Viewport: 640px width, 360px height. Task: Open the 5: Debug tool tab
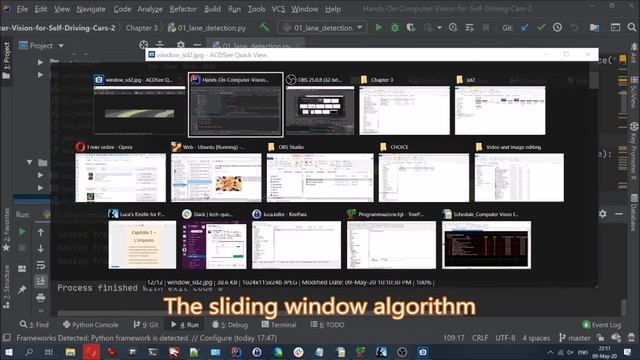tap(230, 325)
